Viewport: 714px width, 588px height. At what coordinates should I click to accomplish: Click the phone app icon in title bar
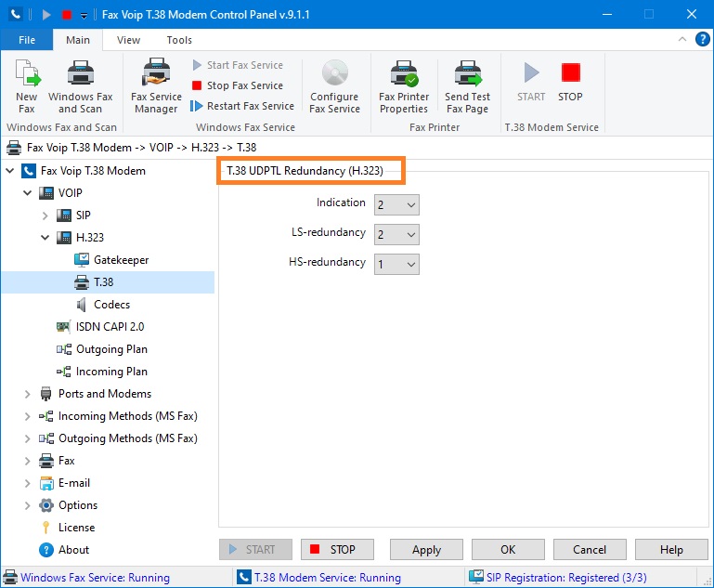(x=15, y=15)
